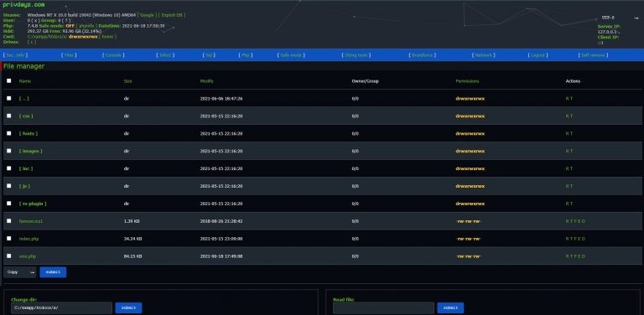Open the [ images ] folder
Viewport: 644px width, 315px height.
pos(31,151)
